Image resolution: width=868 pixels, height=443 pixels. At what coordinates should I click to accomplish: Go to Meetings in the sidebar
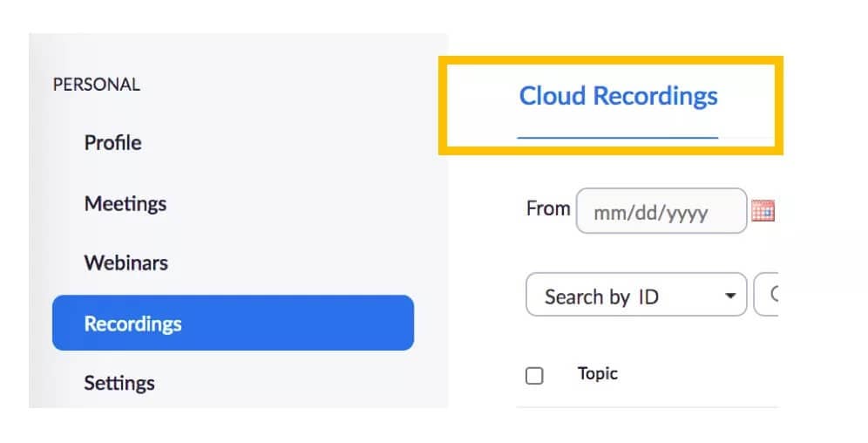(x=125, y=204)
